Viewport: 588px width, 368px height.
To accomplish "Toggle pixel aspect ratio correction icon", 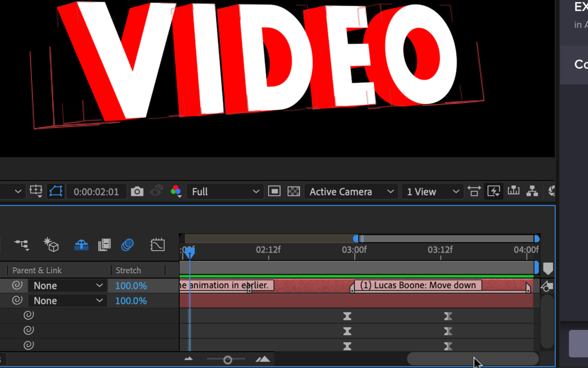I will [x=474, y=191].
